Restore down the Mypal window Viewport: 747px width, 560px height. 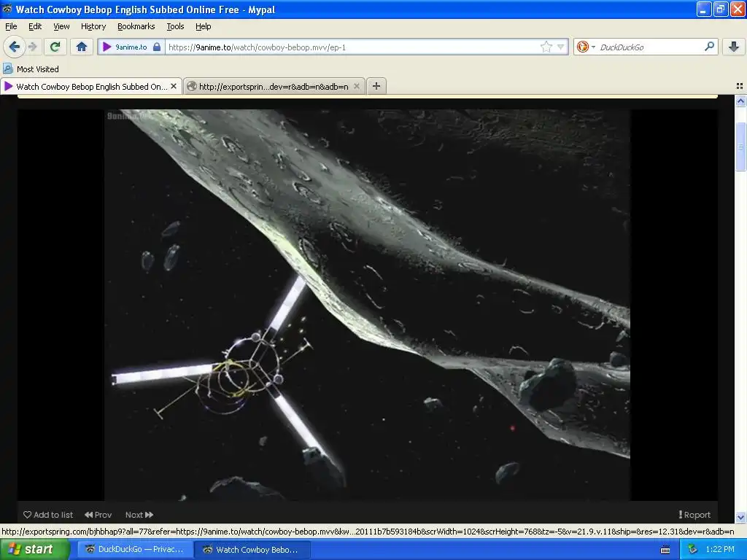[x=721, y=9]
